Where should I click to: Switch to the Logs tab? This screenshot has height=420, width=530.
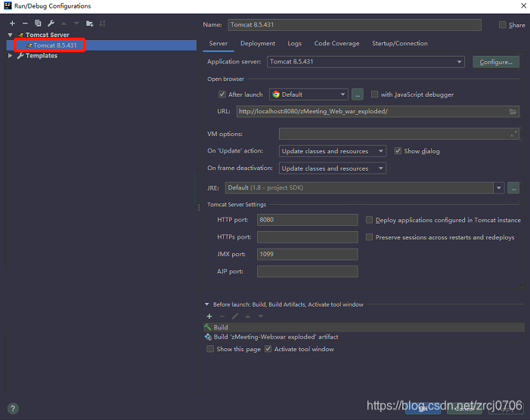294,44
